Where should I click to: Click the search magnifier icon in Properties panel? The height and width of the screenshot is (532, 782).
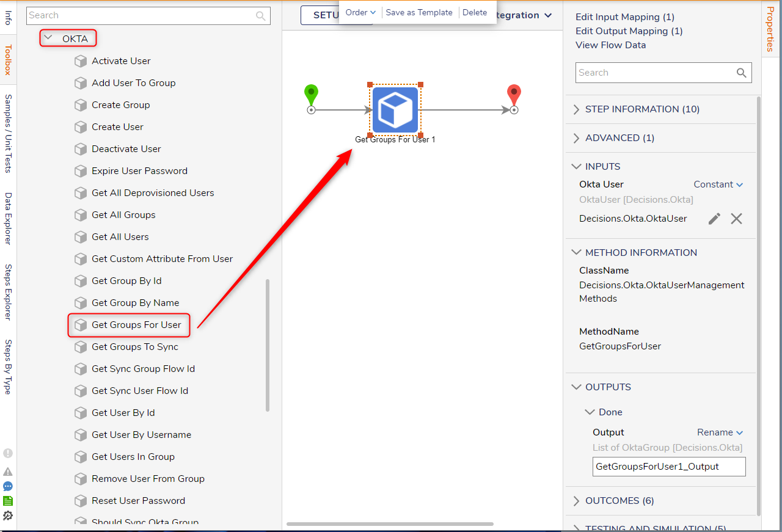click(742, 73)
